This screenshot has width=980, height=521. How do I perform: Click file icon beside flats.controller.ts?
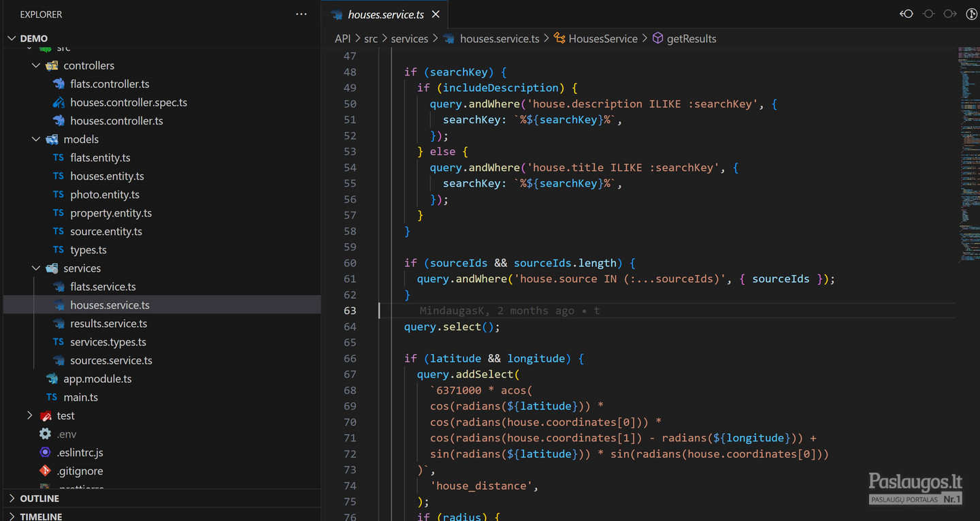coord(59,84)
